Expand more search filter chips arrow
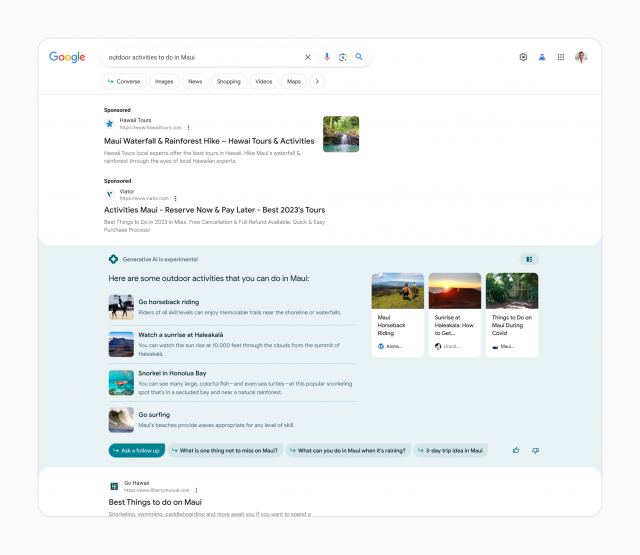 317,81
